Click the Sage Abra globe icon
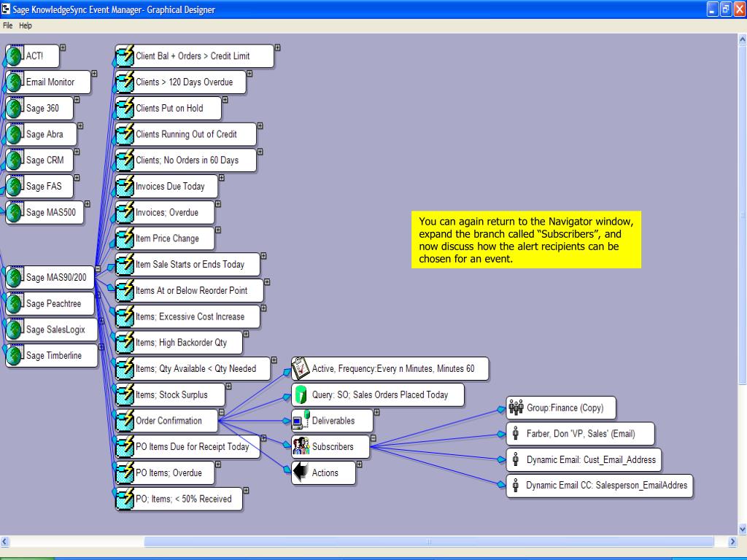The width and height of the screenshot is (747, 560). (15, 134)
